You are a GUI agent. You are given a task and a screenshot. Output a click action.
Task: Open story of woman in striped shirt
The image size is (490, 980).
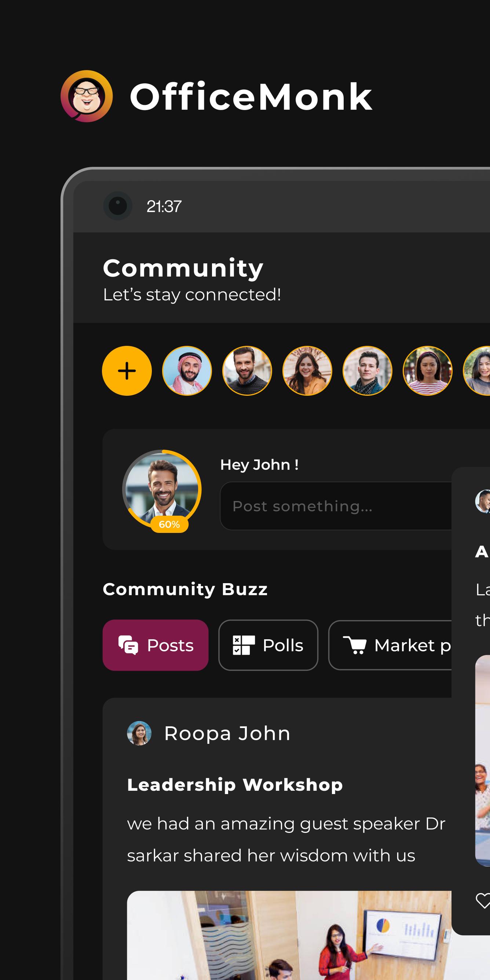(x=427, y=370)
